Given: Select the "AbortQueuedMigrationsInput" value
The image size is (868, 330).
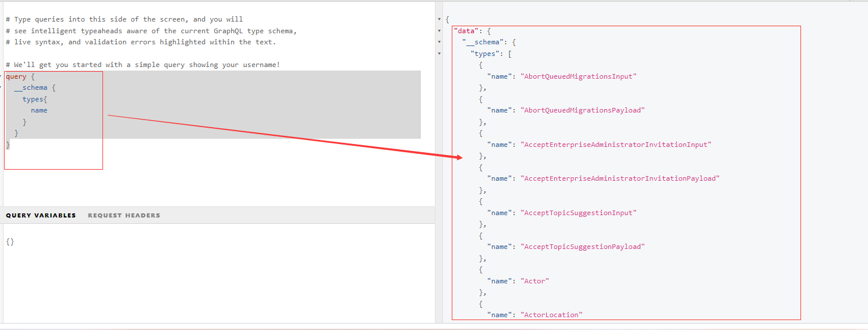Looking at the screenshot, I should (579, 76).
